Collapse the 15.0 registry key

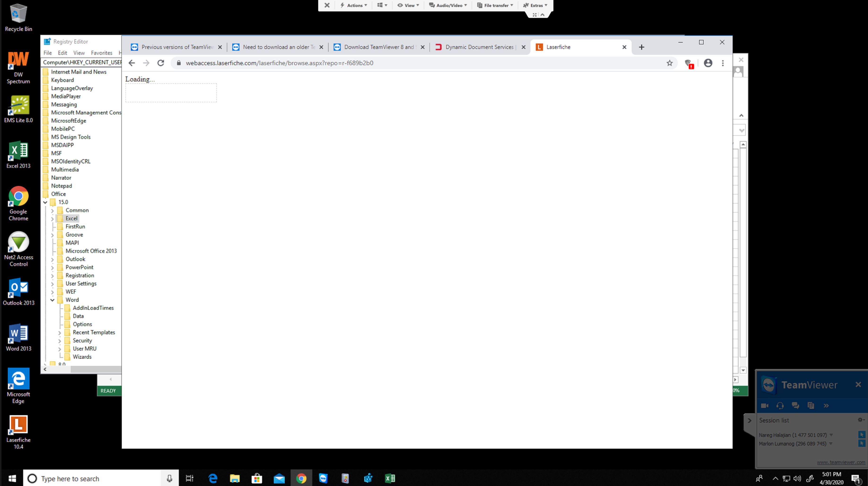point(45,202)
